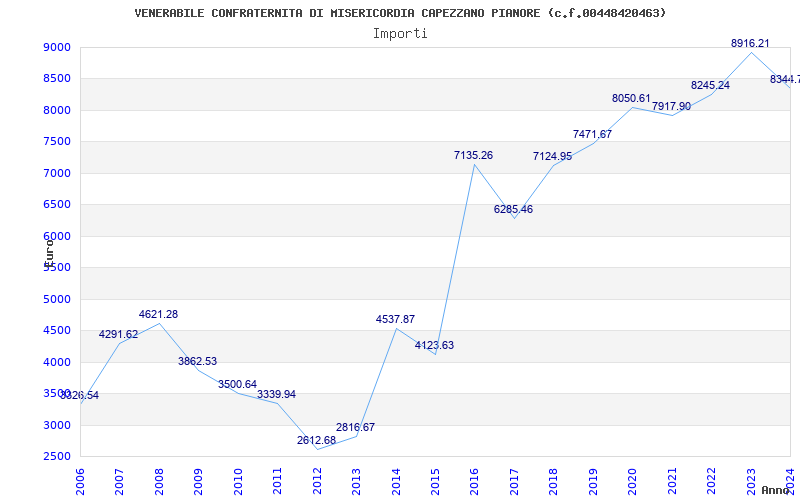Select data label 3500.64
Screen dimensions: 800x500
(237, 384)
